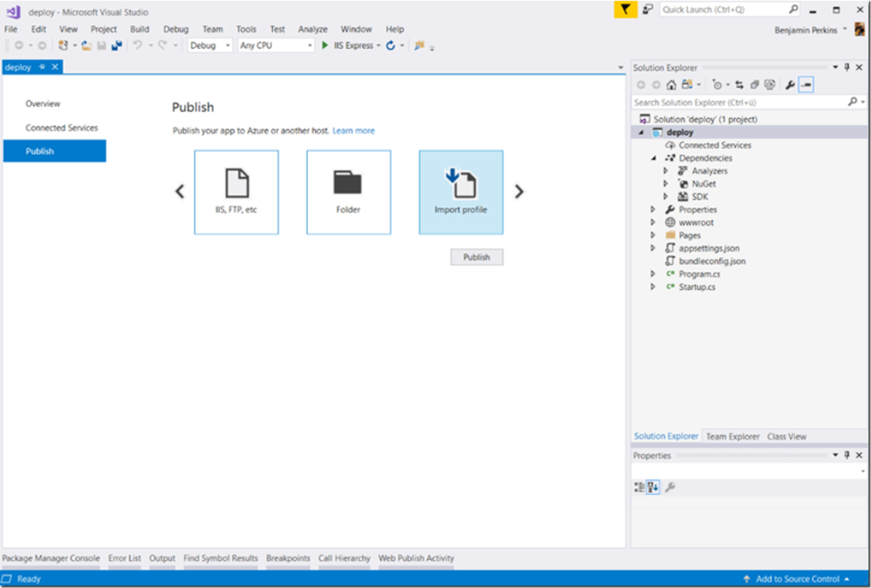
Task: Expand the Analyzers node
Action: (x=665, y=171)
